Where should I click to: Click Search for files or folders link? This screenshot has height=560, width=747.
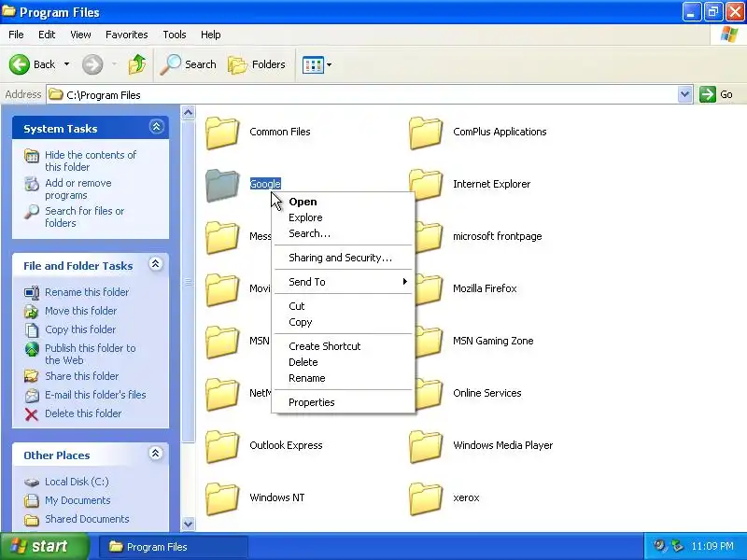point(84,217)
